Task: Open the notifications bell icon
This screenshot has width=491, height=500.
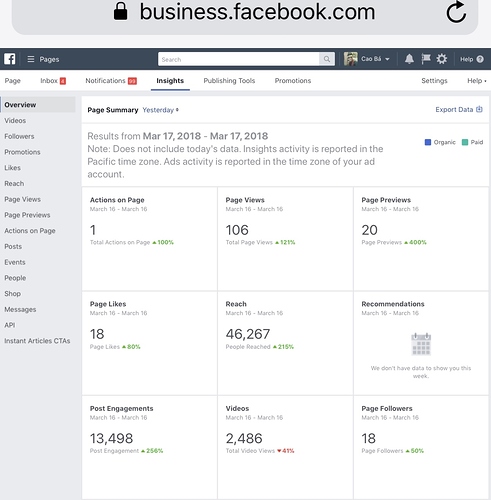Action: coord(409,59)
